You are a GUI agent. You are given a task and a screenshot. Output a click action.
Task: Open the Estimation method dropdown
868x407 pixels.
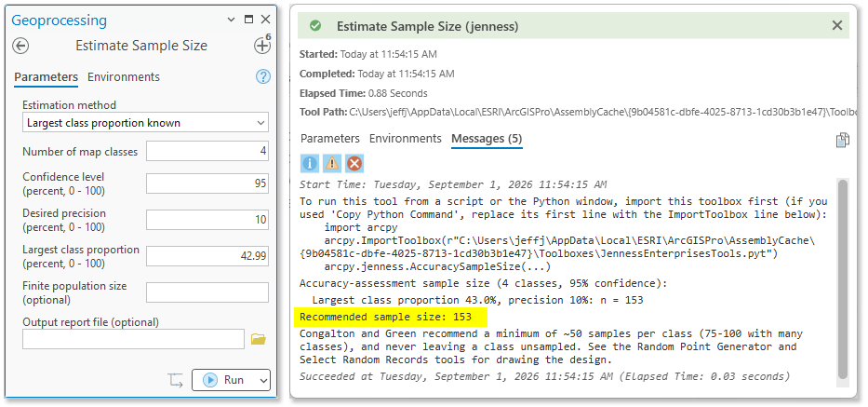coord(145,123)
